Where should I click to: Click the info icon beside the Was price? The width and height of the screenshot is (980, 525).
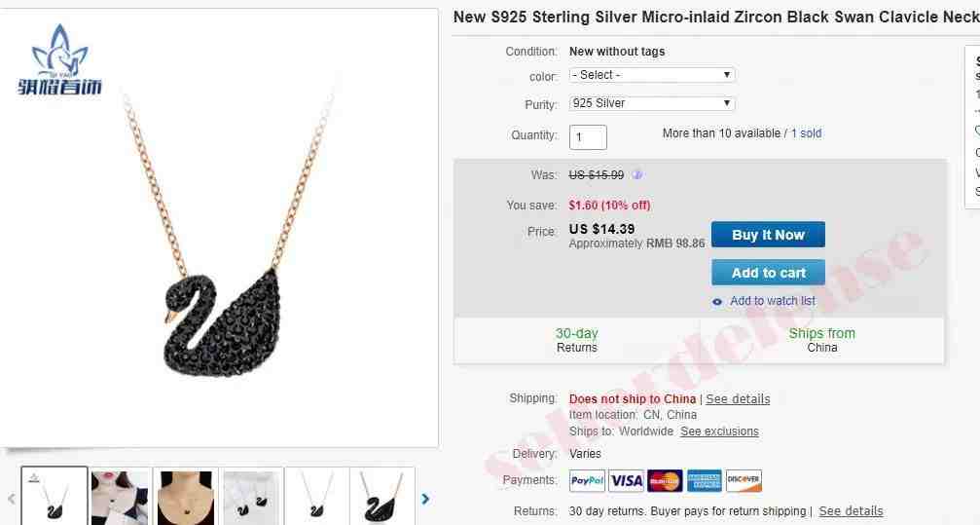click(x=636, y=175)
